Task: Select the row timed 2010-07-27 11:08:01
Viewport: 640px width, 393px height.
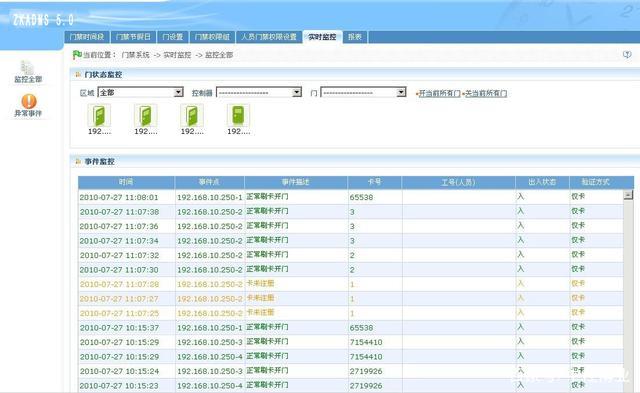Action: pos(351,197)
